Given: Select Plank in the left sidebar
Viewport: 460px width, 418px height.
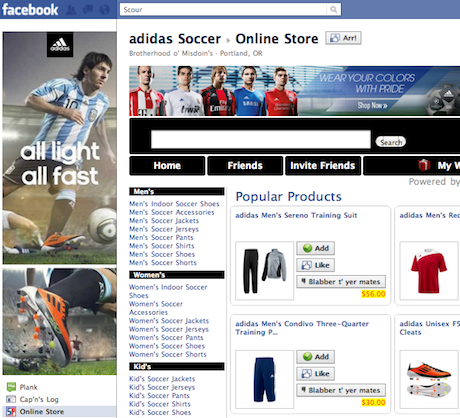Looking at the screenshot, I should click(x=28, y=387).
